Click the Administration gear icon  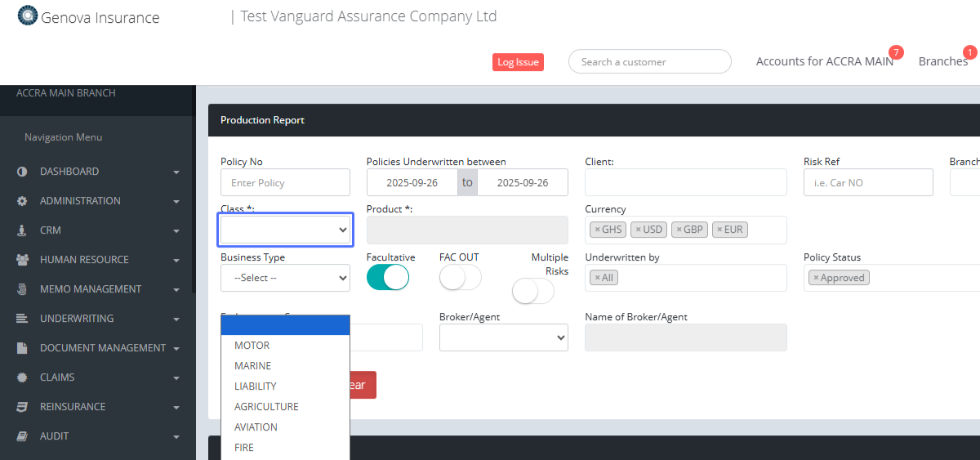22,201
